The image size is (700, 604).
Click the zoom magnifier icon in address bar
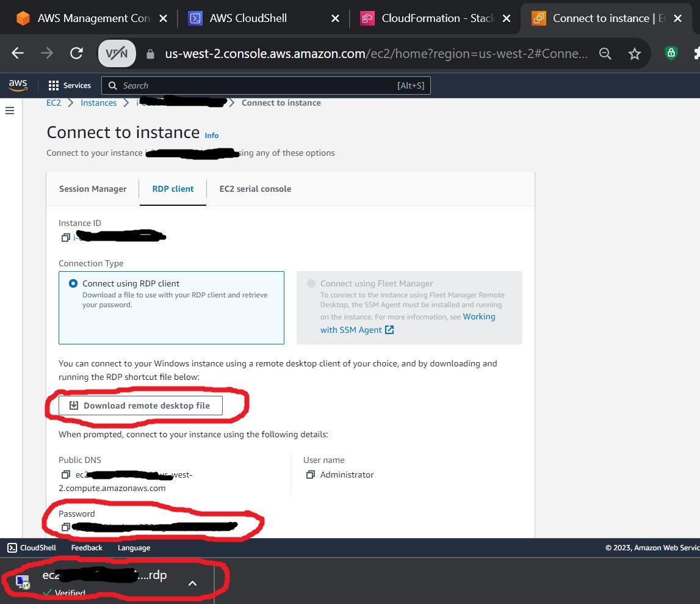tap(605, 54)
